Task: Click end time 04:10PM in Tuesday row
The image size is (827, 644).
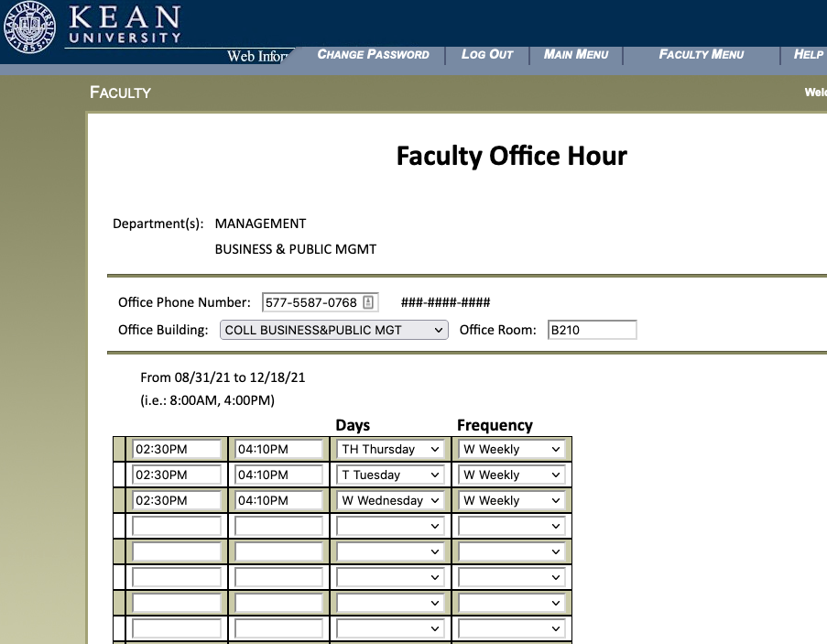Action: point(278,475)
